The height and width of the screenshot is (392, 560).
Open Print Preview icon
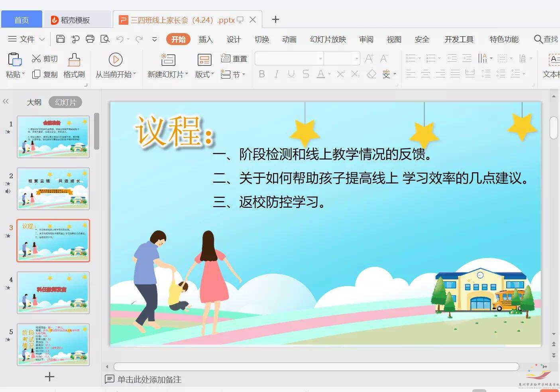(105, 39)
